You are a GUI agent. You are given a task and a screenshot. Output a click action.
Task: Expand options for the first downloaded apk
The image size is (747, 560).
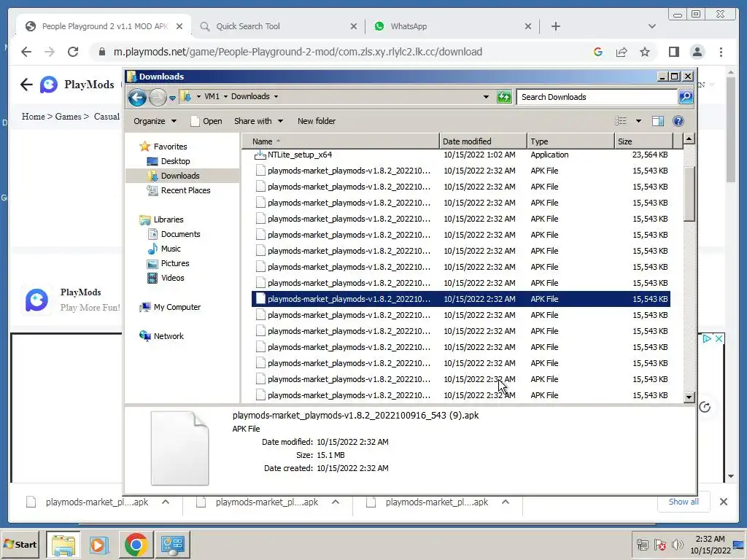(x=166, y=502)
